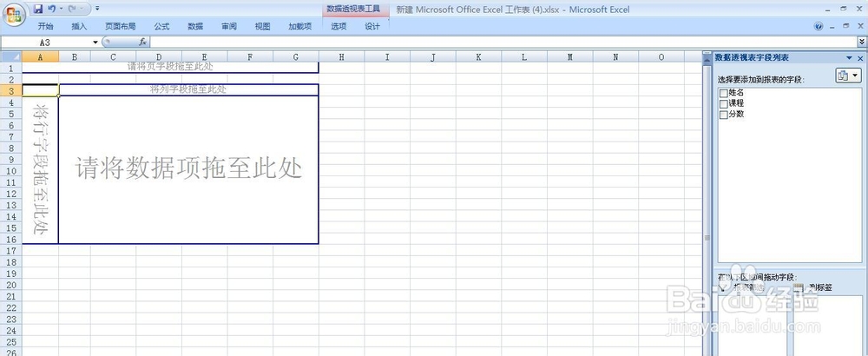Click the Name Box showing A3
This screenshot has width=868, height=356.
click(x=46, y=42)
